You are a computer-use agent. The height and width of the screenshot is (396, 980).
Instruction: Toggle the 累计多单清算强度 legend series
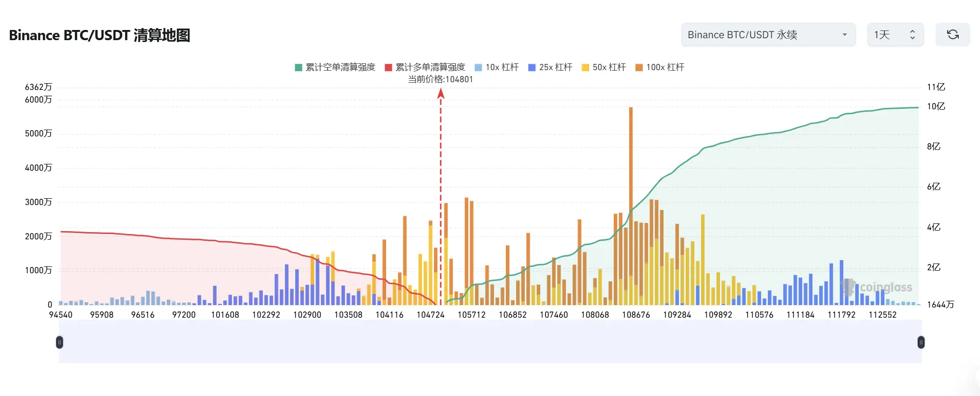(x=425, y=67)
